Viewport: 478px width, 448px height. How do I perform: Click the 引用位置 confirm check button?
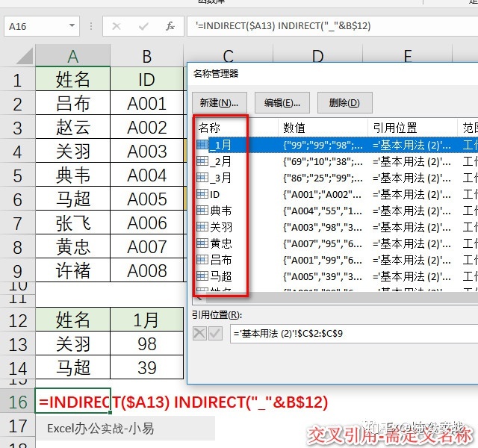(x=216, y=334)
